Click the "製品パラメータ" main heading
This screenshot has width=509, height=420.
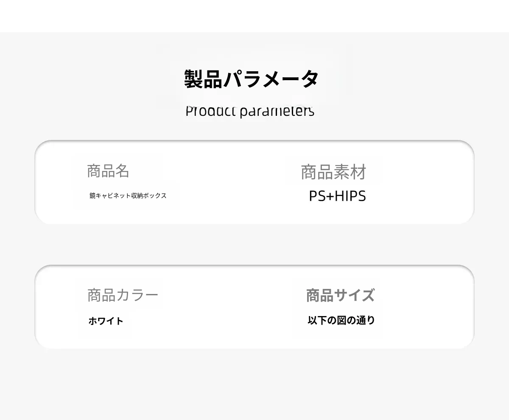(x=251, y=79)
